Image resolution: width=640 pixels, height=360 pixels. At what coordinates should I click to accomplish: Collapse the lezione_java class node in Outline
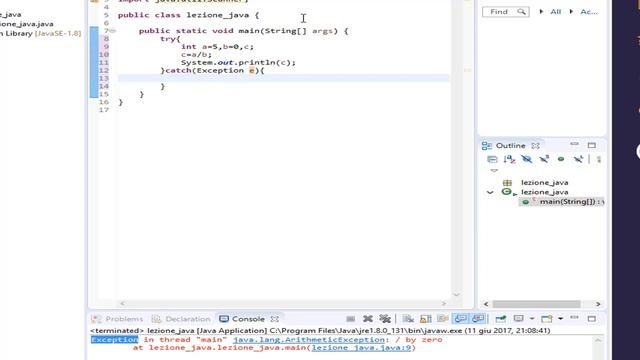tap(490, 192)
